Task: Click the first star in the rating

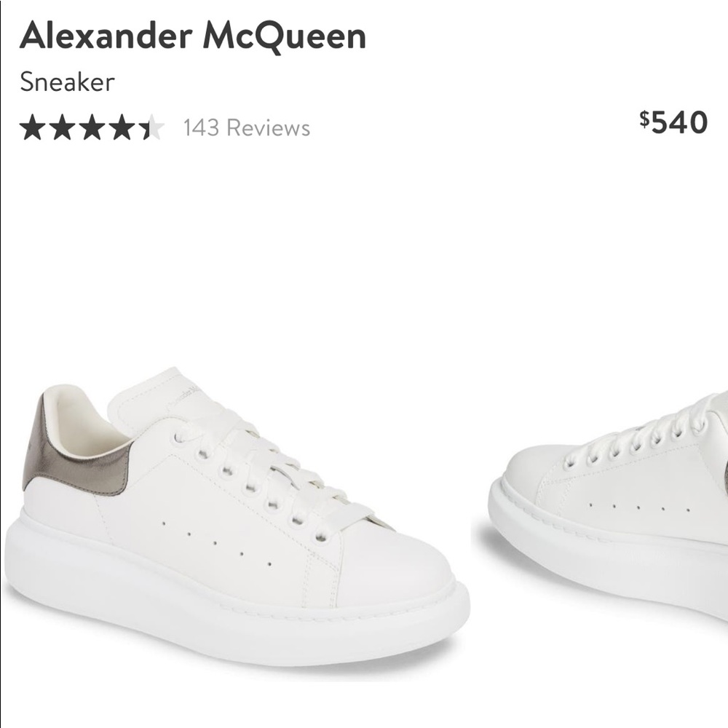Action: pyautogui.click(x=33, y=127)
